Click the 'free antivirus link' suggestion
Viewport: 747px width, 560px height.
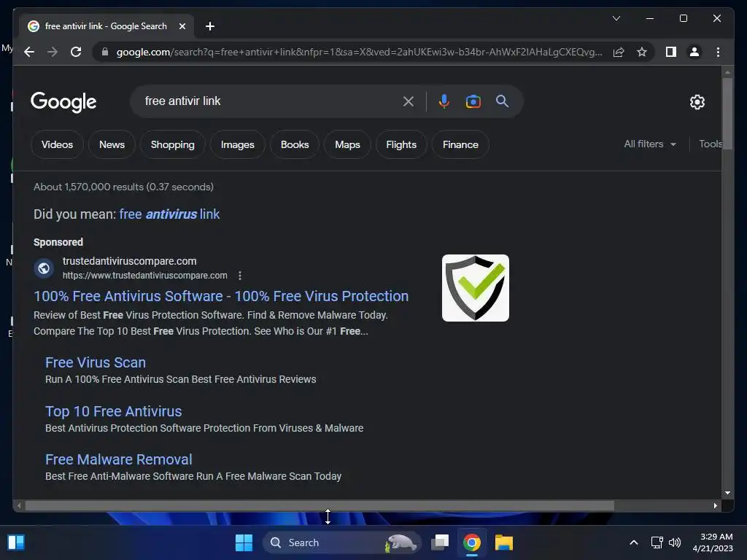(x=169, y=214)
